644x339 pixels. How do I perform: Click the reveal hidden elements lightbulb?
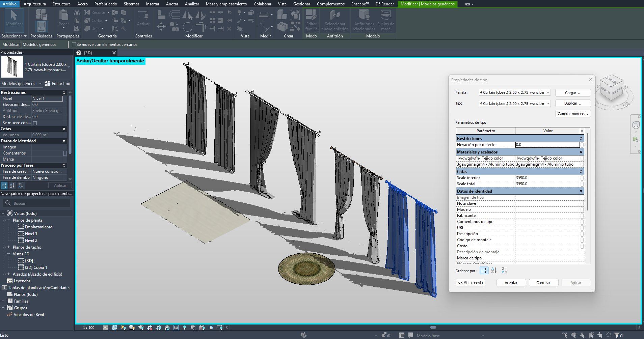pos(185,327)
